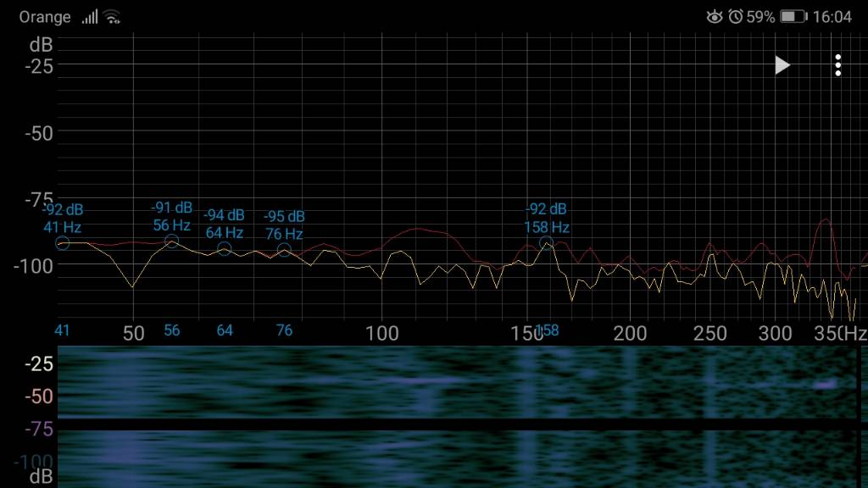Select the 76 Hz peak marker circle
Image resolution: width=868 pixels, height=488 pixels.
click(x=284, y=250)
